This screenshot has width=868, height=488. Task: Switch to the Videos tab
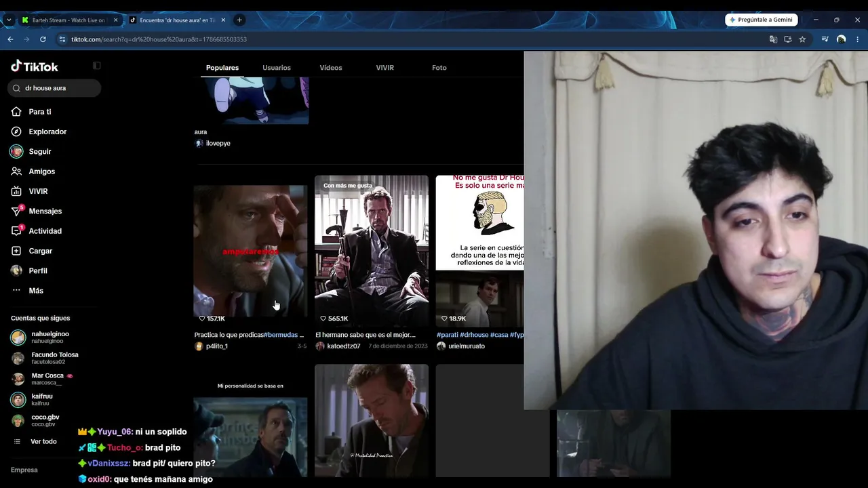[331, 68]
